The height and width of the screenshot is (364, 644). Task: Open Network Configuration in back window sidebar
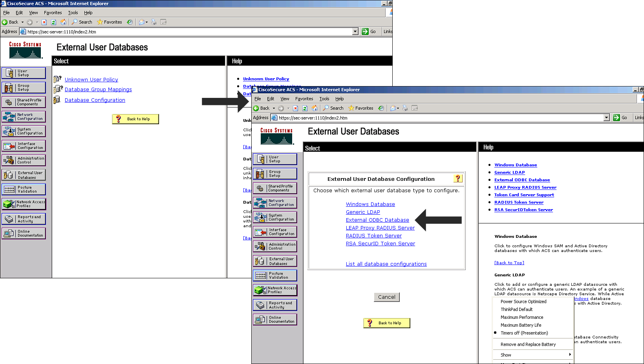(24, 117)
